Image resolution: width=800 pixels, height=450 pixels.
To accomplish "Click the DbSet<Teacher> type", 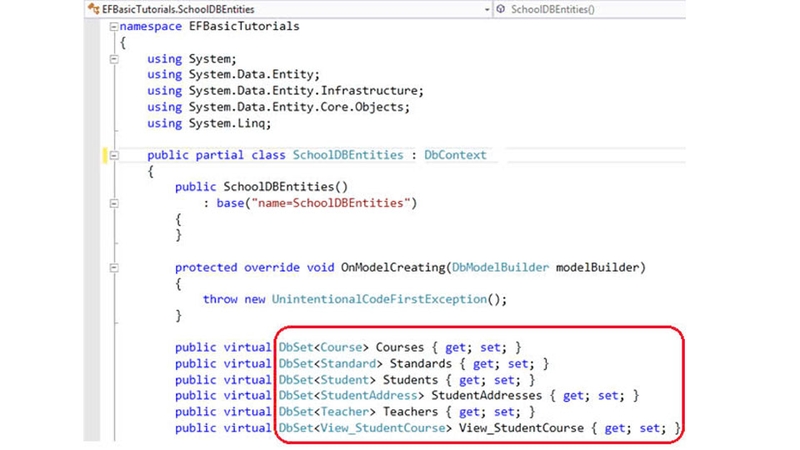I will (x=327, y=412).
